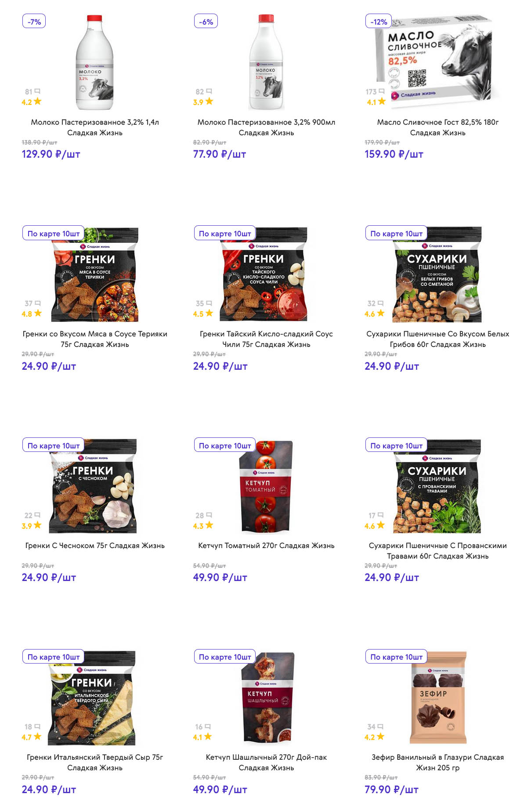
Task: Click the -7% discount badge
Action: [34, 22]
